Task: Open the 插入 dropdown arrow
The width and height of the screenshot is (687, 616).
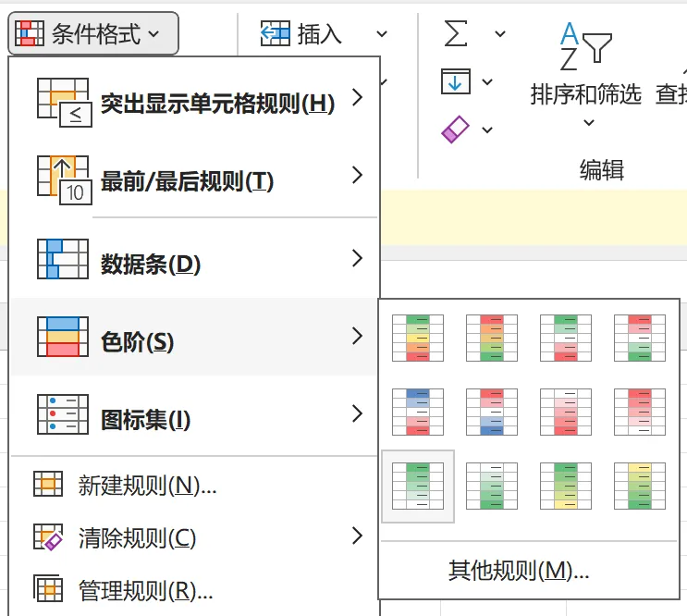Action: click(382, 34)
